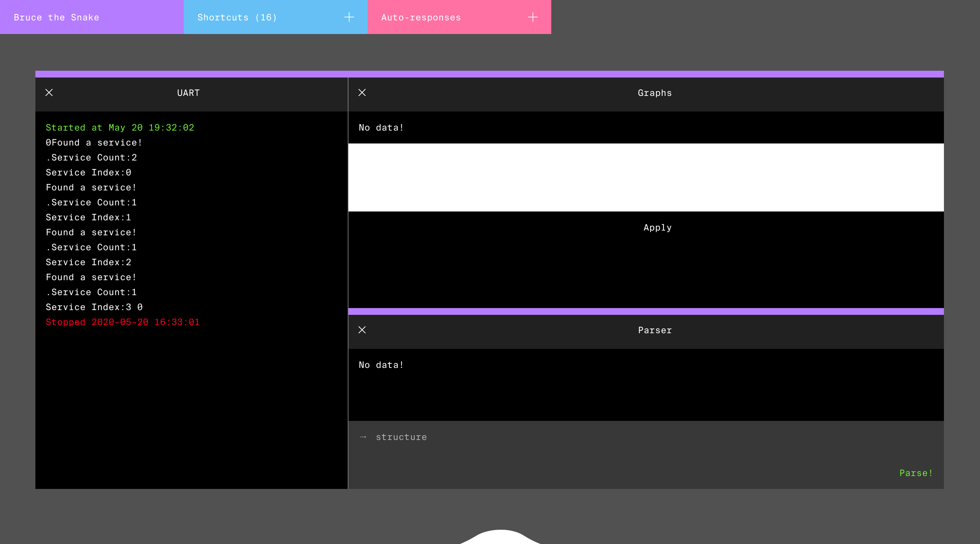Click the green Parse! button
The image size is (980, 544).
(x=916, y=473)
